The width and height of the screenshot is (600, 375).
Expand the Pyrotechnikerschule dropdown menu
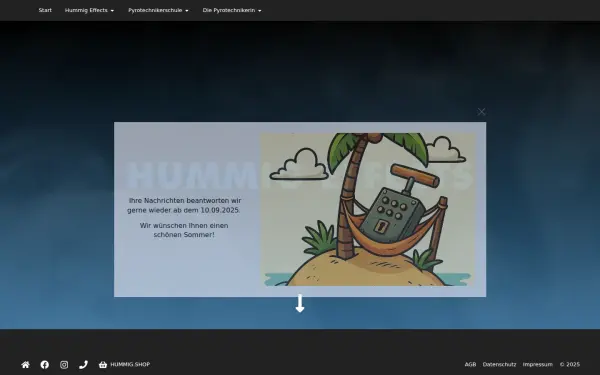158,10
